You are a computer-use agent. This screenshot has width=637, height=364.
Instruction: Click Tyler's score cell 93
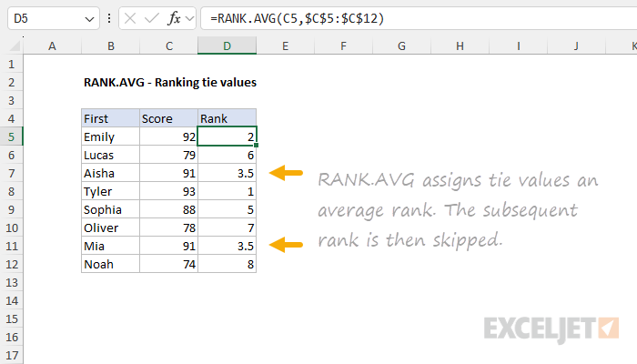(x=169, y=191)
